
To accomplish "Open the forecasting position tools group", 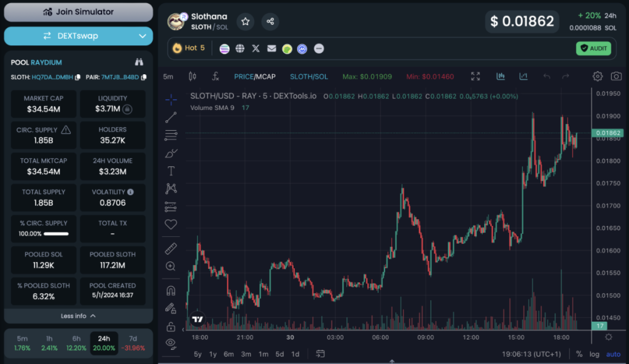I will point(171,206).
